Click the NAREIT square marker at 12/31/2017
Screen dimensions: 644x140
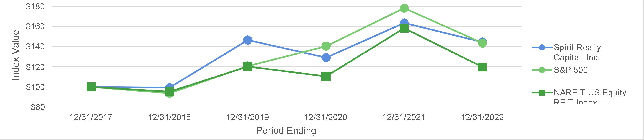tap(91, 87)
